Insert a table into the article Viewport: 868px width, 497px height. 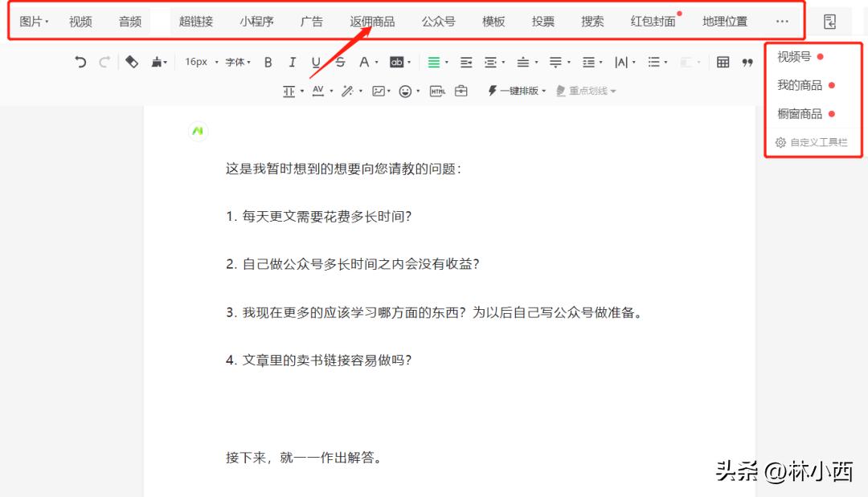(x=724, y=62)
